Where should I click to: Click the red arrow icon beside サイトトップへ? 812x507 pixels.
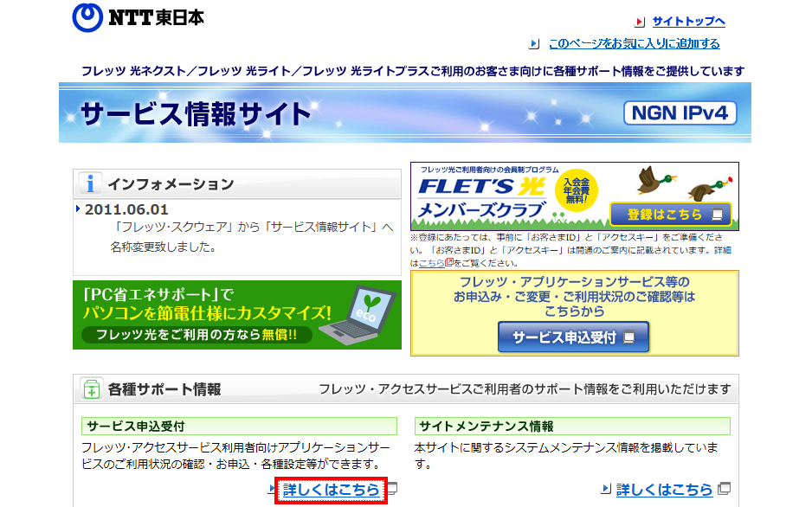(x=640, y=22)
